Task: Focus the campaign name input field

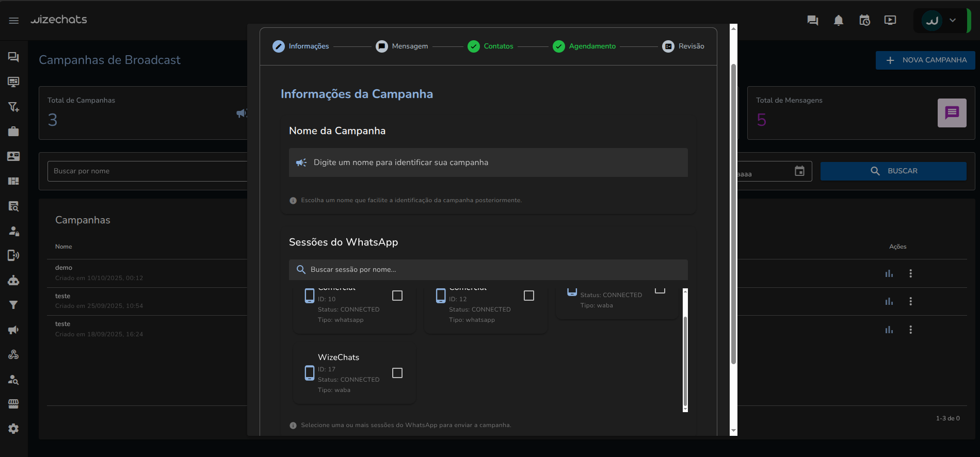Action: coord(488,162)
